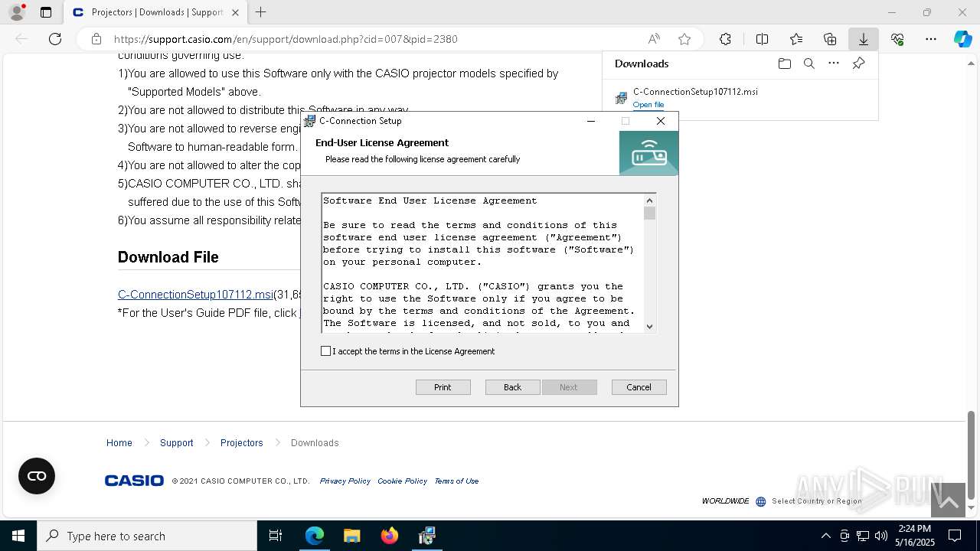Search downloads with magnifier icon
980x551 pixels.
click(808, 64)
